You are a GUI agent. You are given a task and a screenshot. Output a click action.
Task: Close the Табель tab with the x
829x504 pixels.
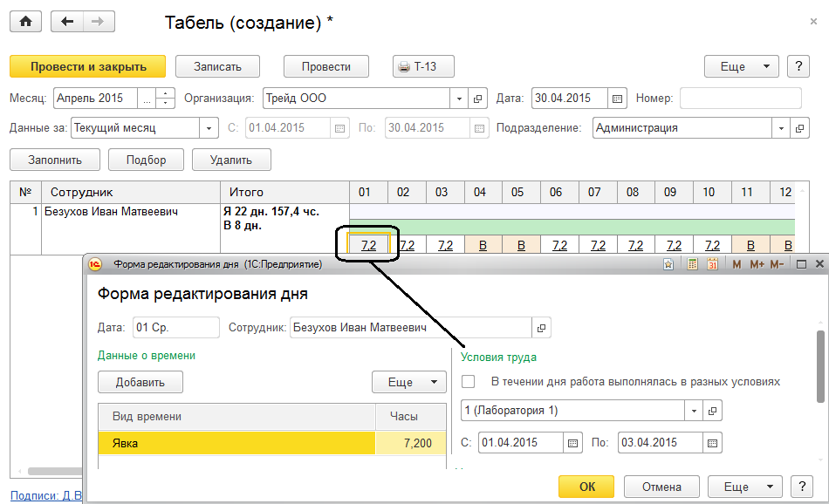813,22
